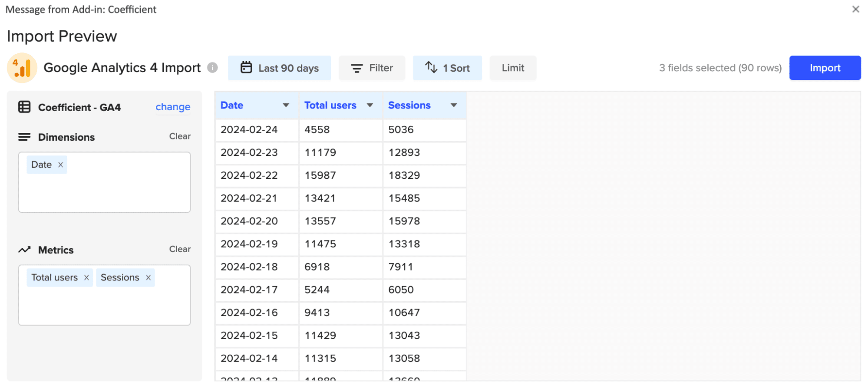
Task: Click the table icon beside Coefficient - GA4
Action: tap(24, 107)
